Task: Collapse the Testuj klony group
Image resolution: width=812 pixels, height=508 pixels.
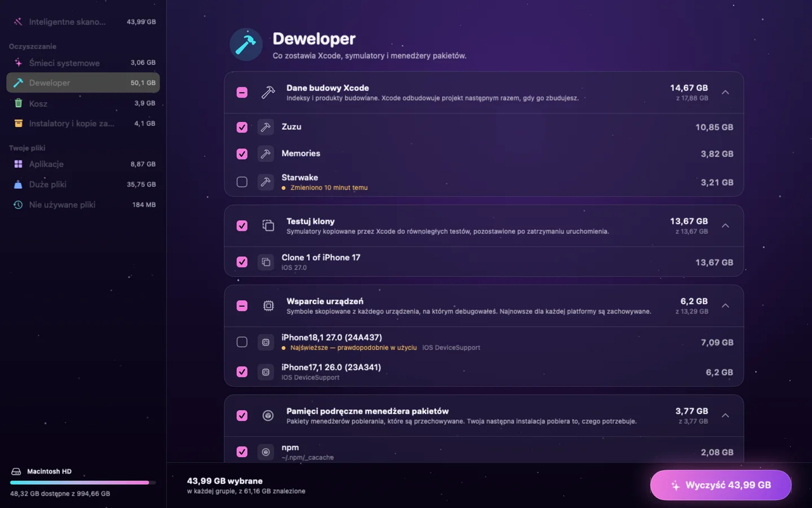Action: point(726,226)
